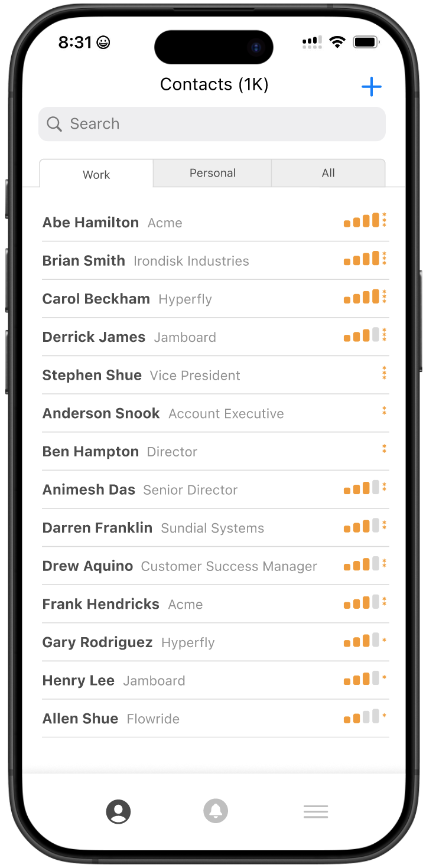
Task: Tap the asterisk rating beside Ben Hampton
Action: coord(384,450)
